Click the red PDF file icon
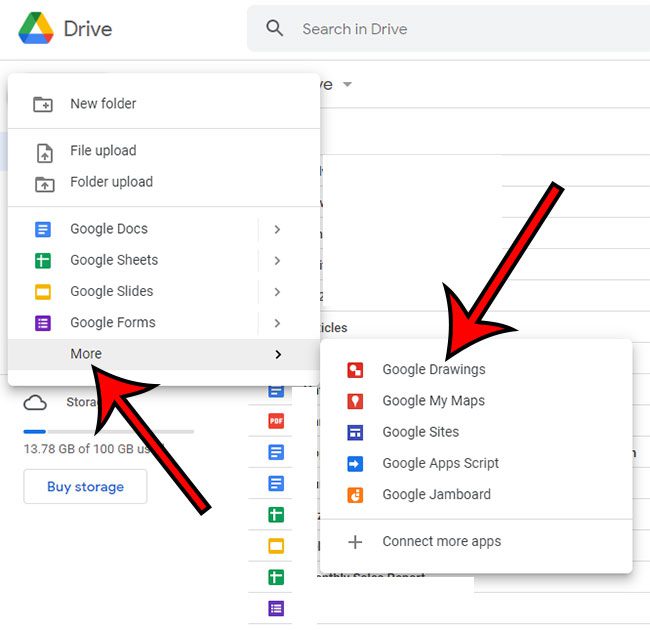650x630 pixels. [276, 422]
